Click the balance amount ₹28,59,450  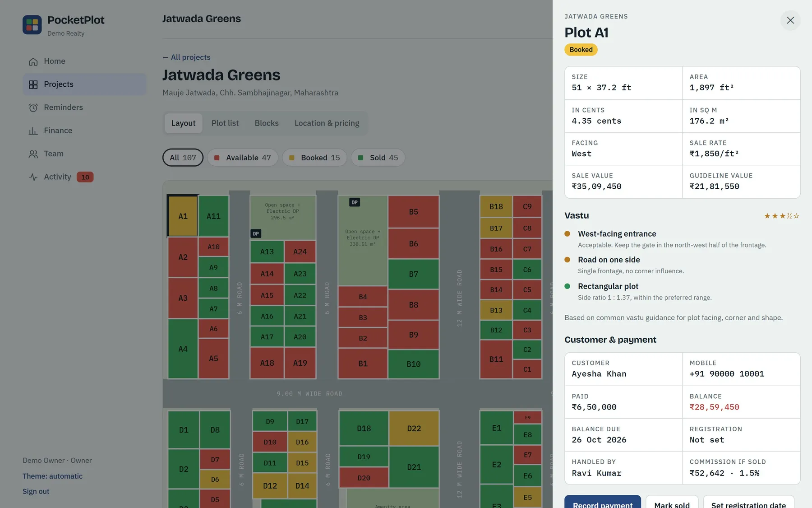(714, 407)
